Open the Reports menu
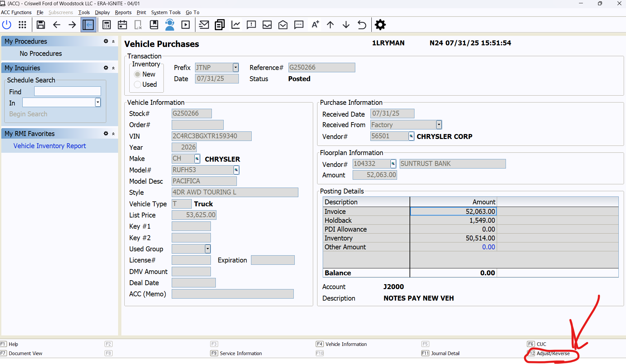Screen dimensions: 626x364 pyautogui.click(x=123, y=12)
